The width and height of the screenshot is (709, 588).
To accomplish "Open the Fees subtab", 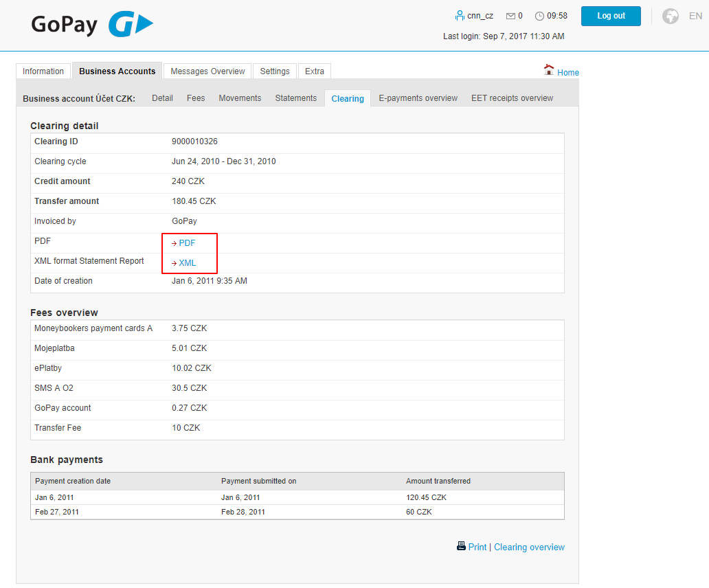I will (196, 98).
